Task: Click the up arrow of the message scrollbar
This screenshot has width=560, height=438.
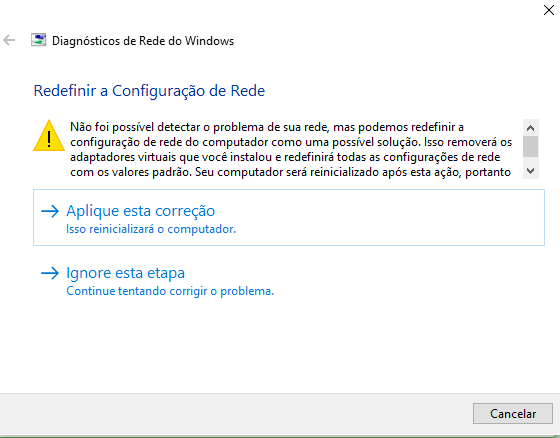Action: [x=531, y=128]
